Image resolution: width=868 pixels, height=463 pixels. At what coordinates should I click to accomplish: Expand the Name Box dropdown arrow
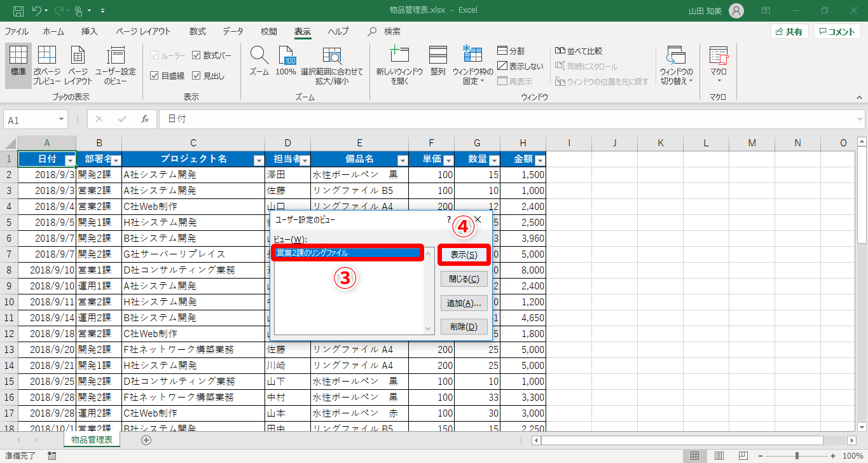pyautogui.click(x=61, y=120)
